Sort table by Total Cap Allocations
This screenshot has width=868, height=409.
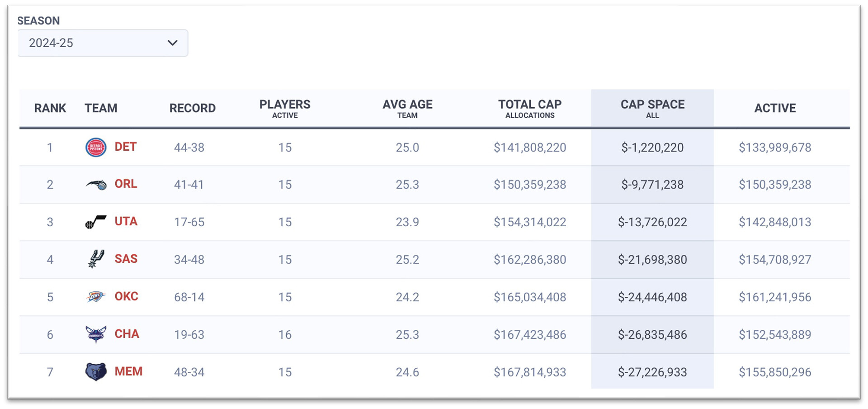point(529,109)
